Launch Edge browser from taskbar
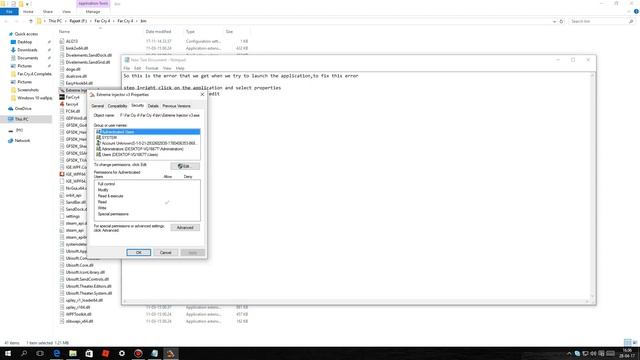640x360 pixels. tap(56, 353)
